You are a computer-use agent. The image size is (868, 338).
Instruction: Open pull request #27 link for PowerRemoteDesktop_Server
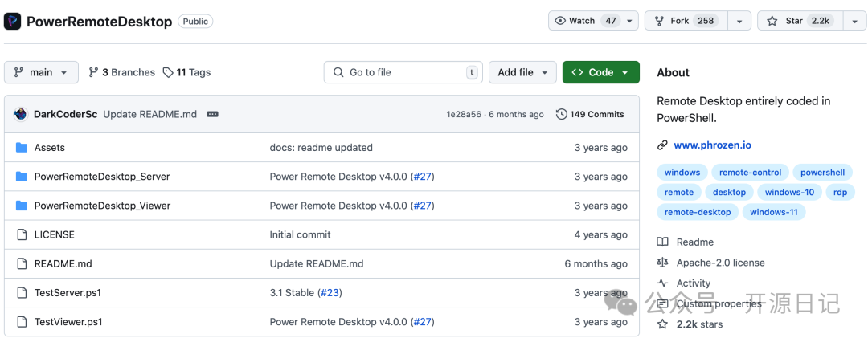[x=422, y=177]
